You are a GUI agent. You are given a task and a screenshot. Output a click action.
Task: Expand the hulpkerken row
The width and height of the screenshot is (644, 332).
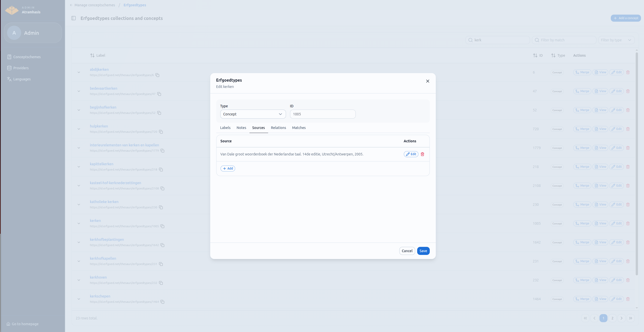pyautogui.click(x=79, y=129)
